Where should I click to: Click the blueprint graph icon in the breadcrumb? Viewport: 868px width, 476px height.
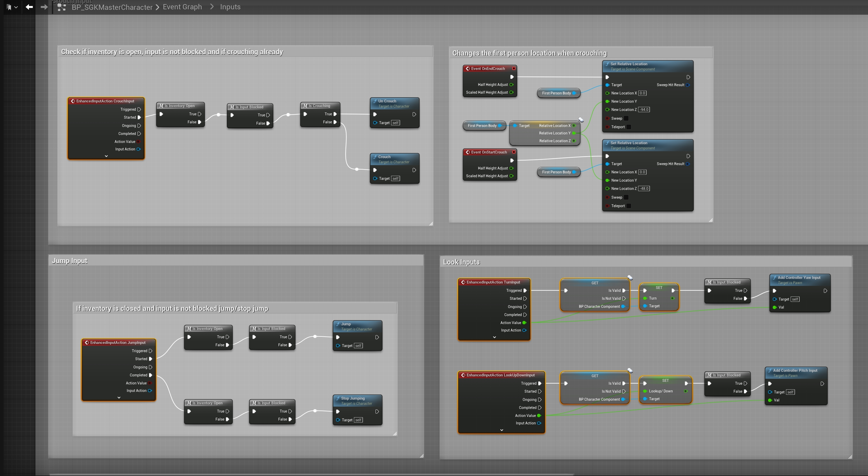[x=61, y=7]
